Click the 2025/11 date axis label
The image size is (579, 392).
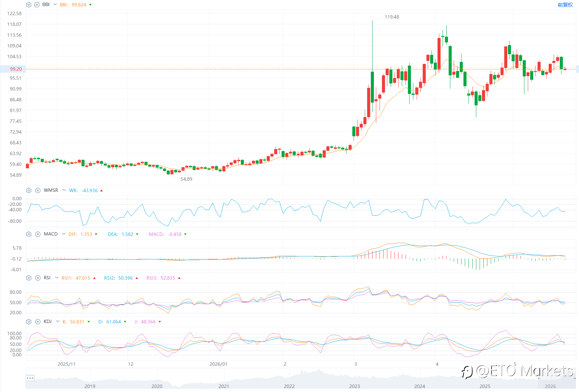[x=66, y=364]
